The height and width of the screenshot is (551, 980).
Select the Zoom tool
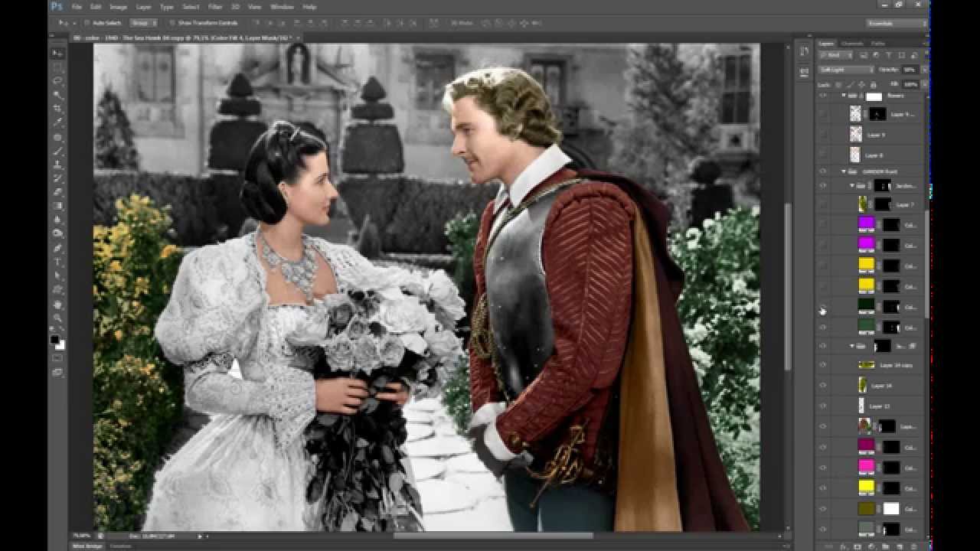click(57, 318)
